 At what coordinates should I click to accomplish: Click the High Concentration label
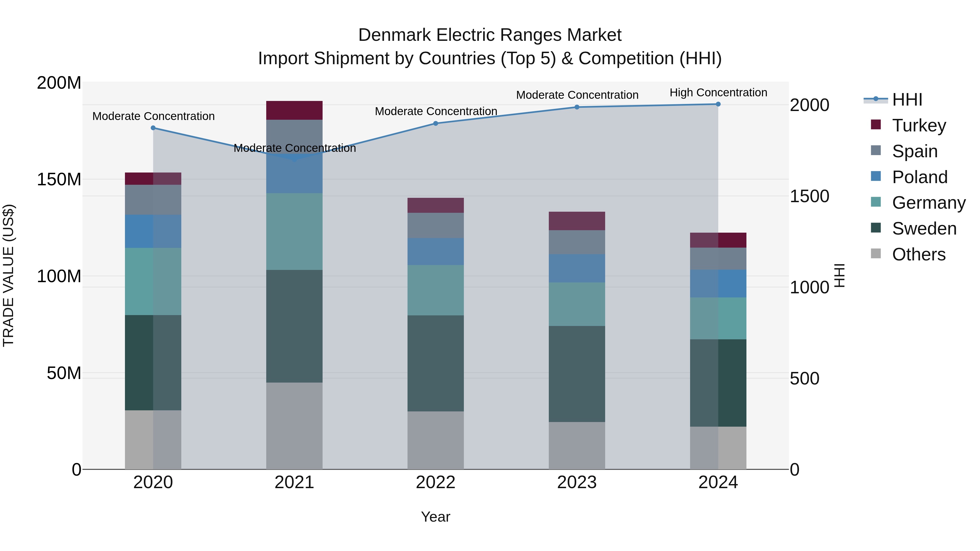click(718, 93)
